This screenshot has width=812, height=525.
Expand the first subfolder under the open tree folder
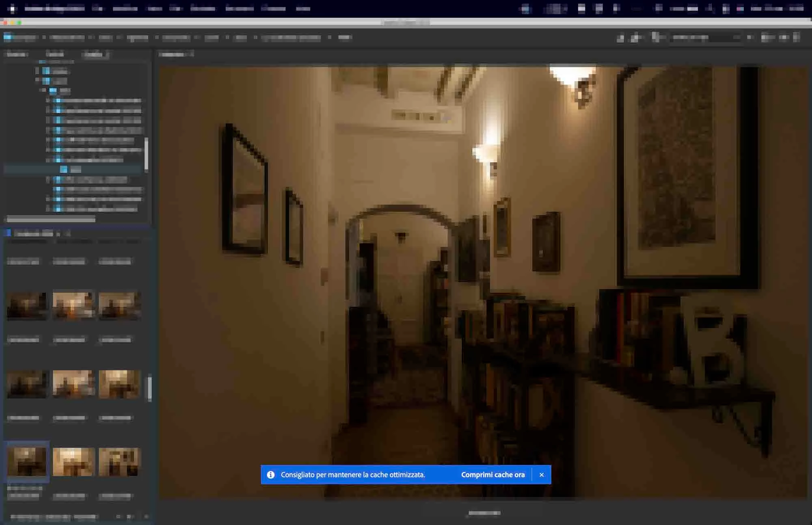click(x=48, y=100)
